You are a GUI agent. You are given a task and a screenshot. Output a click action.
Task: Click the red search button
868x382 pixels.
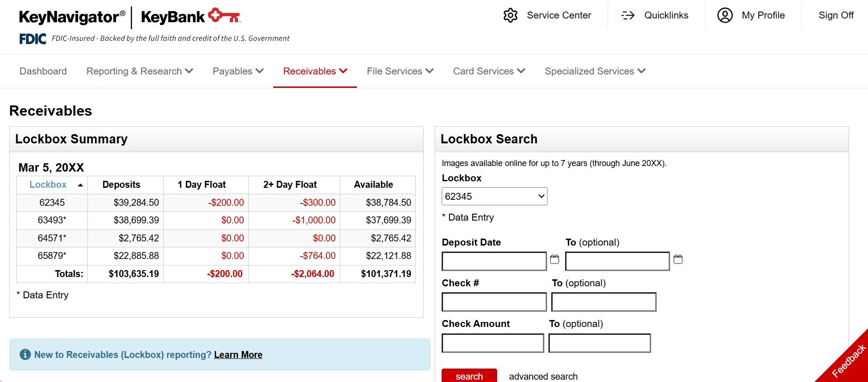469,376
